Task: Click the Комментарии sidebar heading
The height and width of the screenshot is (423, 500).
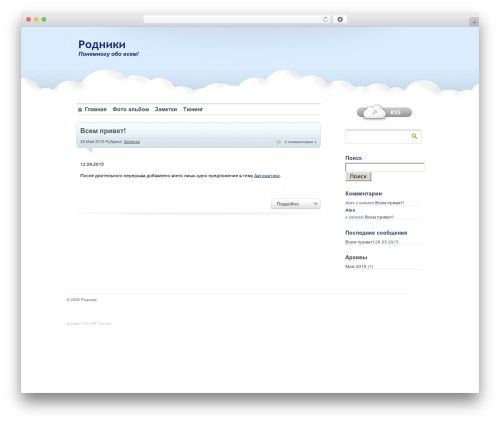Action: click(x=363, y=194)
